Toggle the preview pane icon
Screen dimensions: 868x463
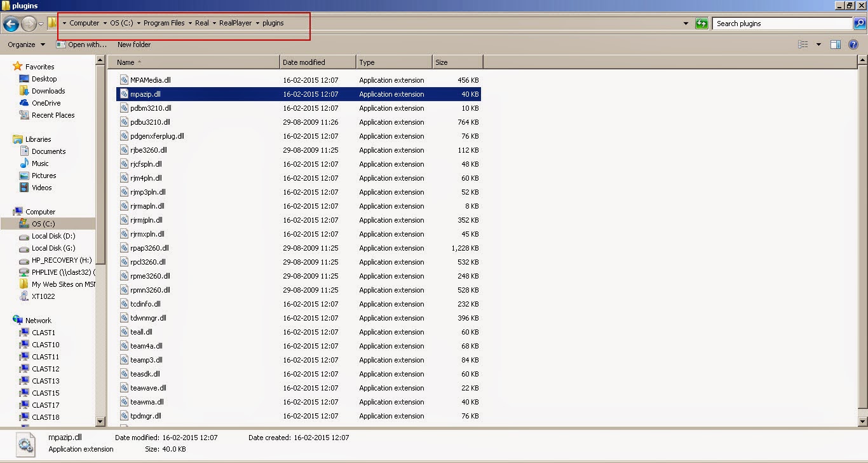[836, 45]
